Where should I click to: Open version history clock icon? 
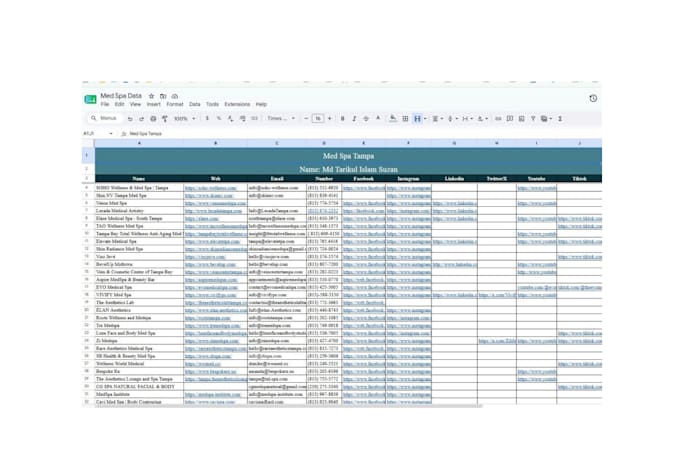coord(593,98)
